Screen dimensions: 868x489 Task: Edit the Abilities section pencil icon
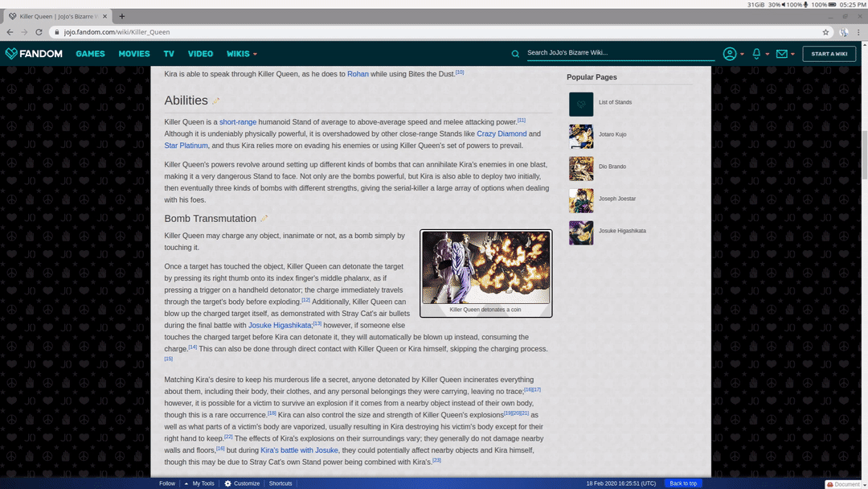216,101
